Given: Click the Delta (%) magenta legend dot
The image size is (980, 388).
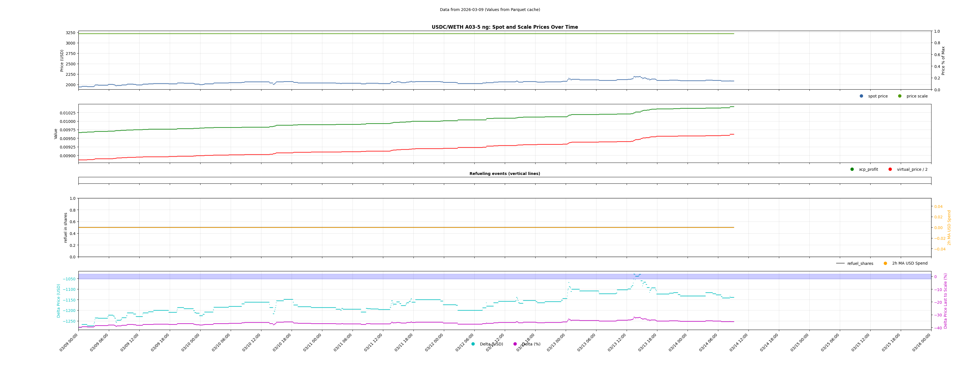Looking at the screenshot, I should [515, 344].
